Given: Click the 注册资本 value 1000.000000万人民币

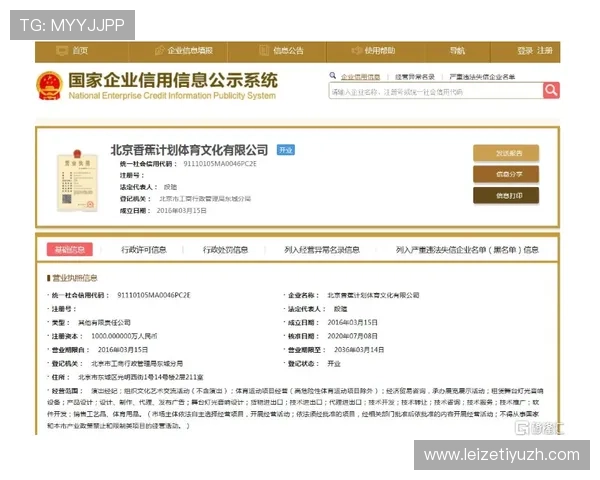Looking at the screenshot, I should [x=124, y=336].
